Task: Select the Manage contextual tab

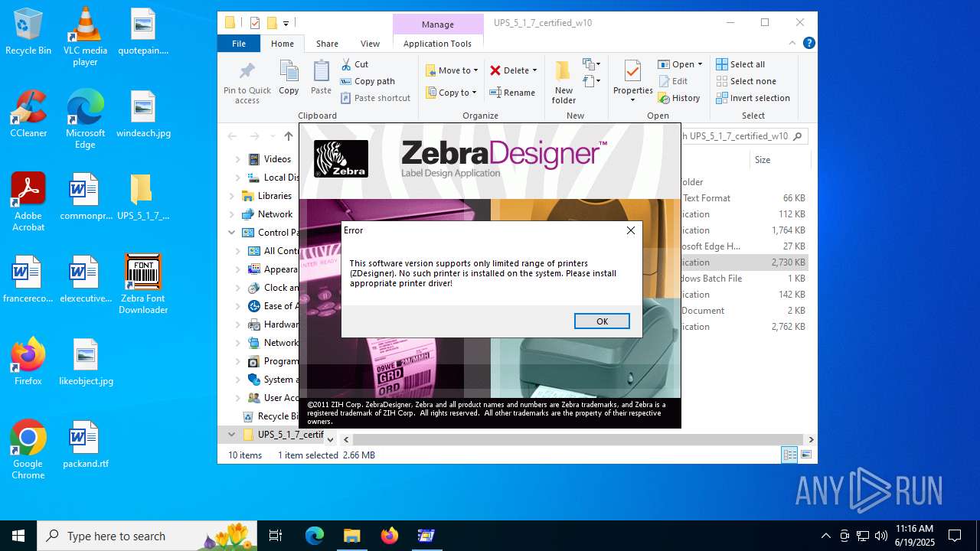Action: point(438,24)
